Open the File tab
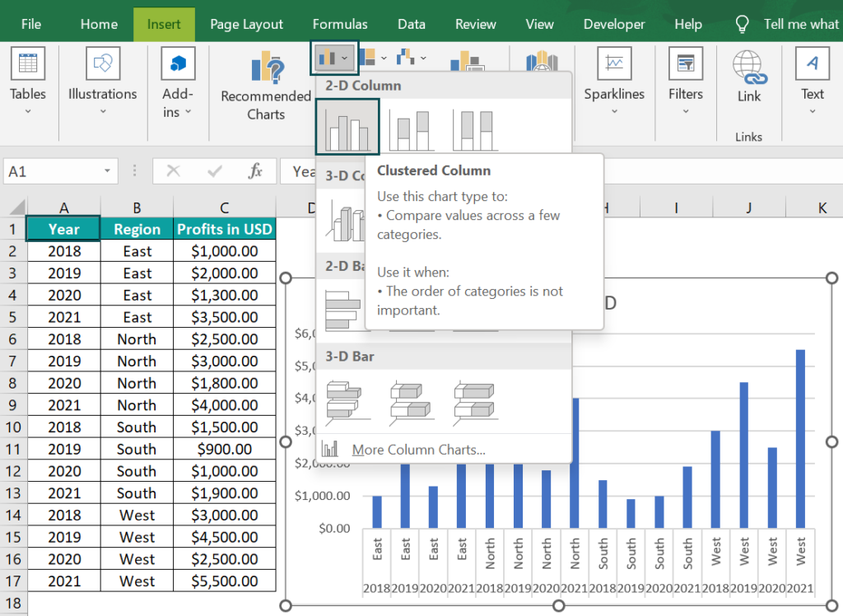 pyautogui.click(x=31, y=24)
